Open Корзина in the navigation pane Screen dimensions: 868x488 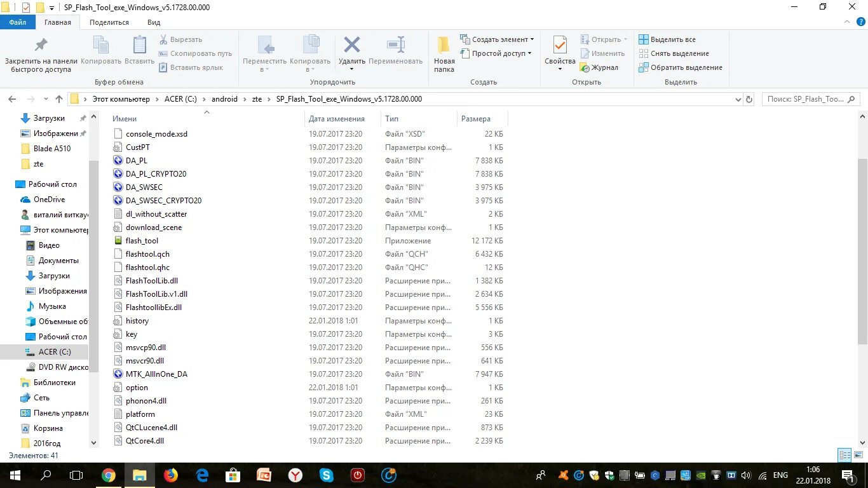(x=48, y=428)
